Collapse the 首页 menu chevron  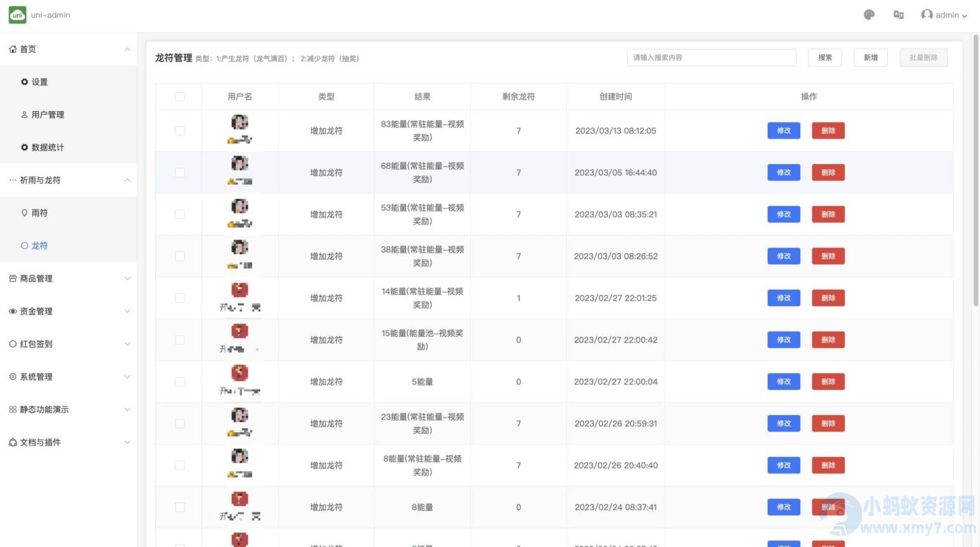point(127,49)
